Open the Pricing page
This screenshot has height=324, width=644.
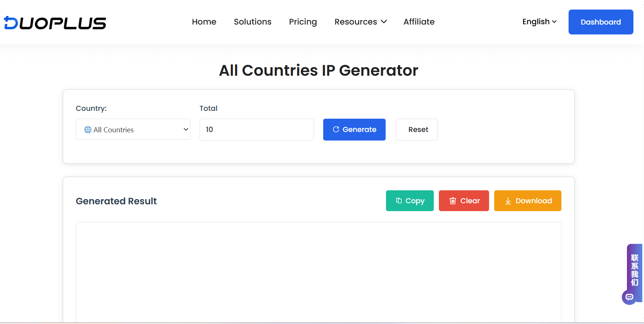pyautogui.click(x=303, y=22)
